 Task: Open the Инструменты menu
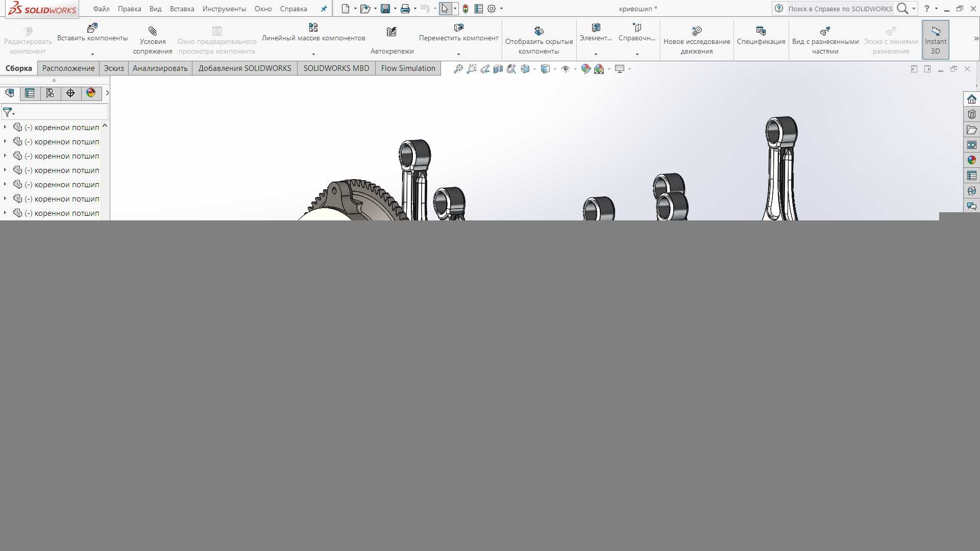pos(224,9)
